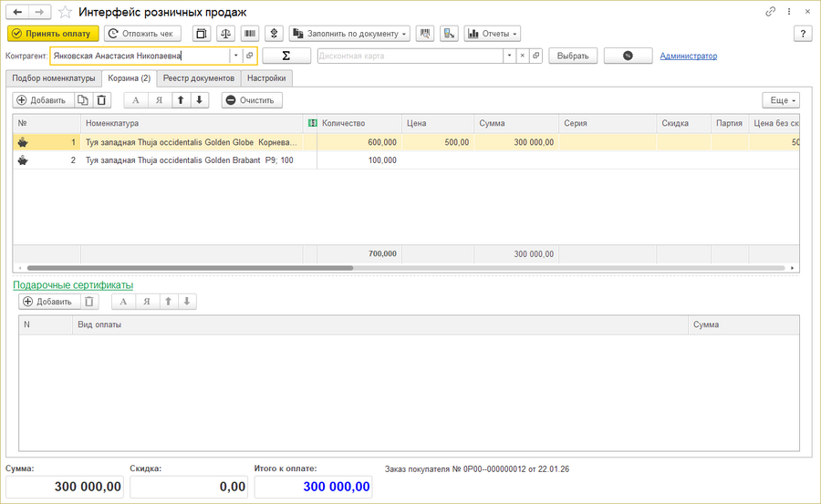Click the percent discount button
The height and width of the screenshot is (504, 821).
(628, 56)
